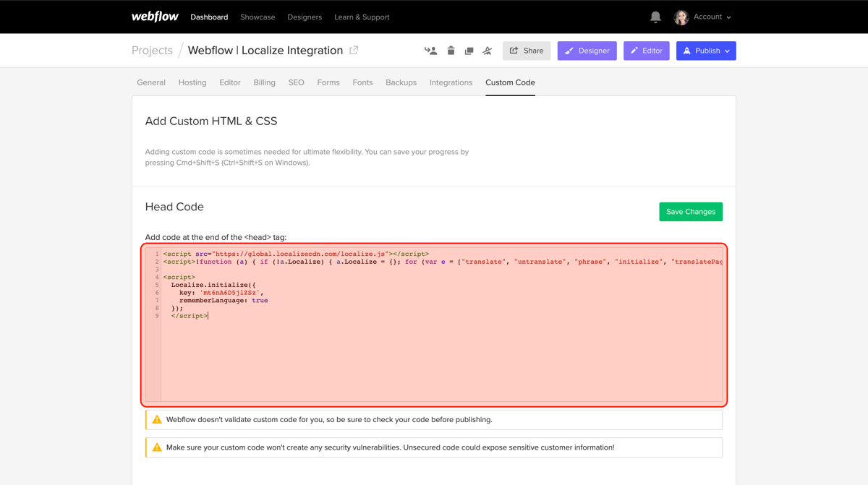Open the SEO settings tab
Image resolution: width=868 pixels, height=485 pixels.
[x=296, y=82]
